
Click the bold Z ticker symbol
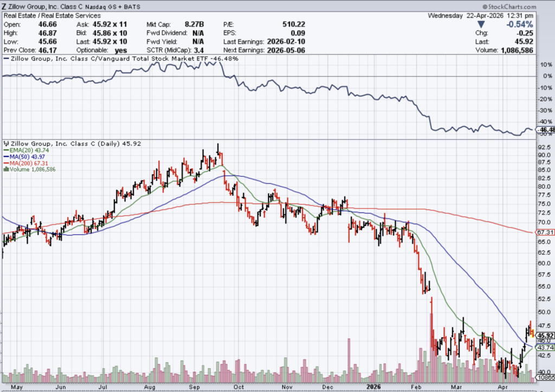tap(4, 6)
